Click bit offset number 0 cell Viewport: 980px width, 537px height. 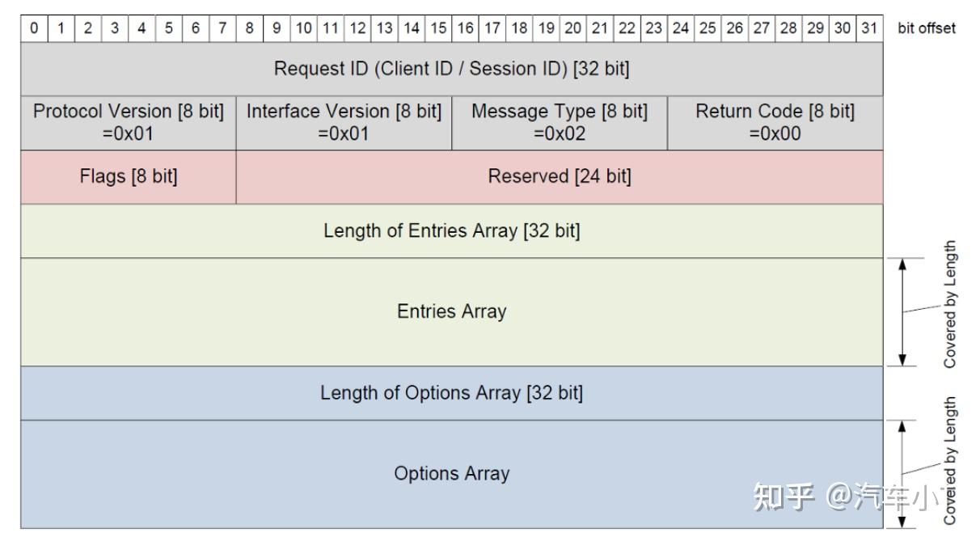coord(34,28)
